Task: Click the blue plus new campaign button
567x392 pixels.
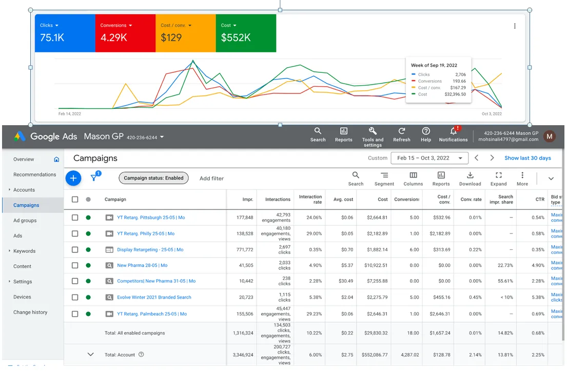Action: 73,178
